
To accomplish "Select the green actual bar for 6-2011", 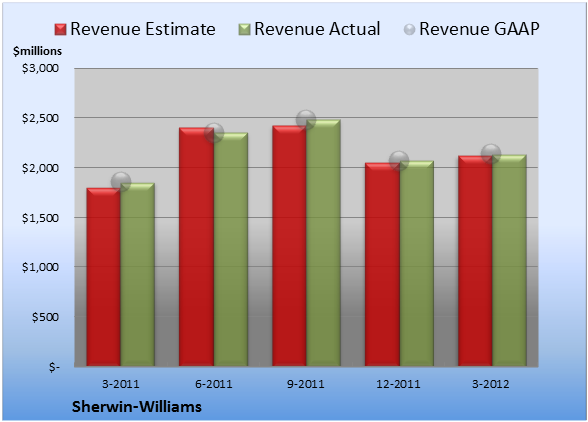I will click(x=230, y=249).
